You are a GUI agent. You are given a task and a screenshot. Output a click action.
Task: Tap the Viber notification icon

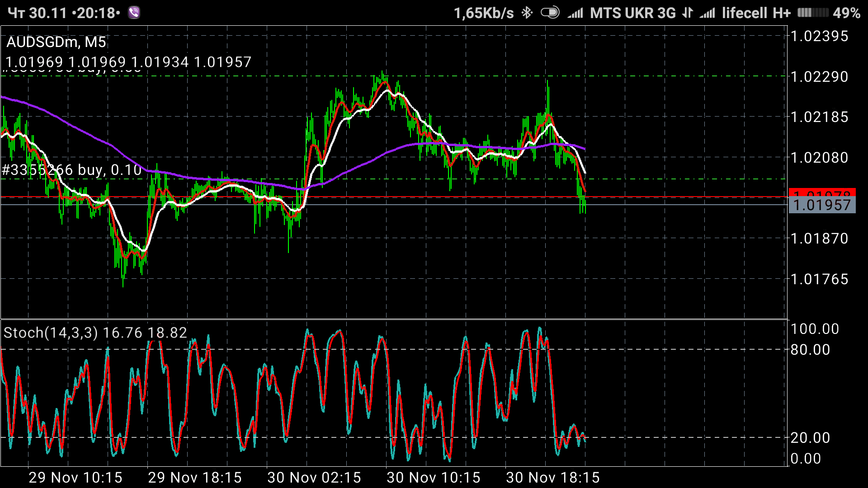[134, 13]
